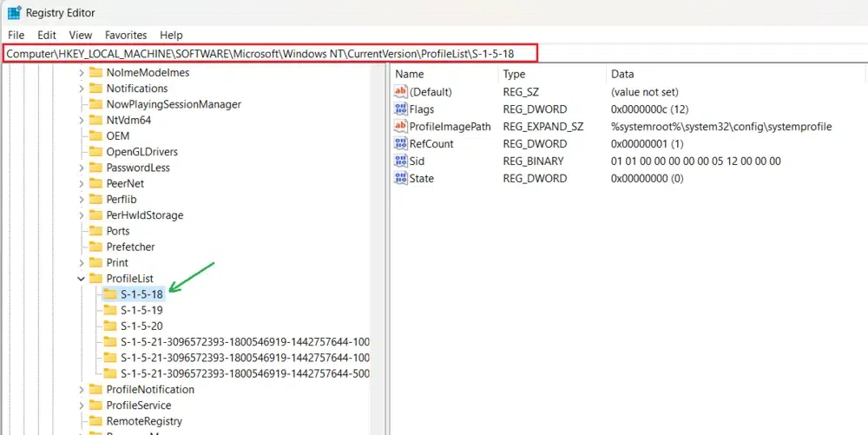Screen dimensions: 868x435
Task: Expand the NtVdm64 key
Action: coord(82,120)
